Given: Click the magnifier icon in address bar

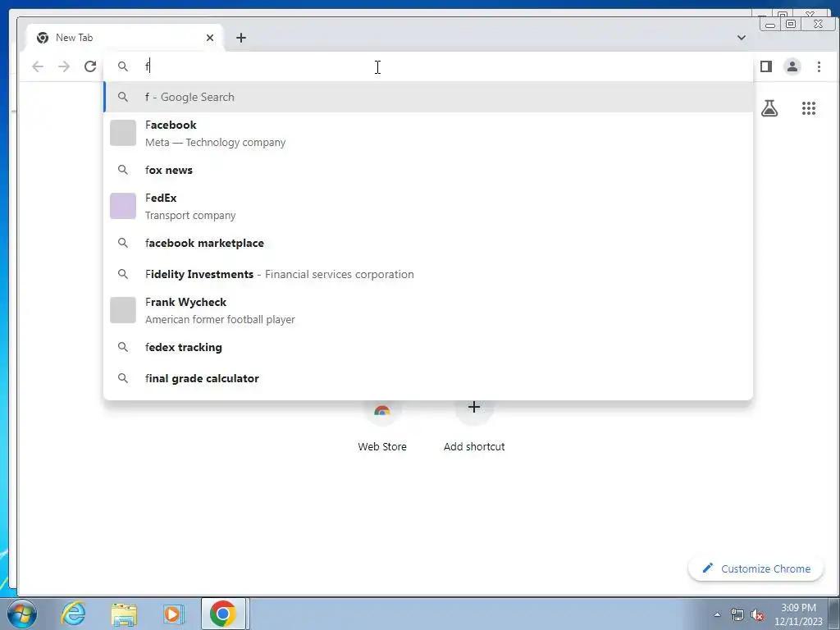Looking at the screenshot, I should point(123,66).
